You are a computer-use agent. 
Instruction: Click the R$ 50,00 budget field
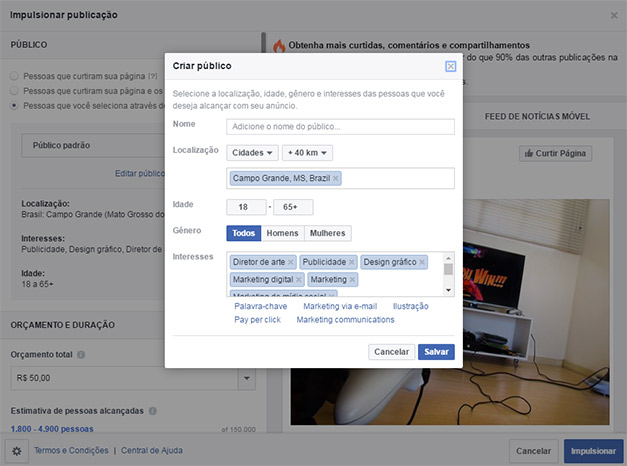[x=124, y=378]
